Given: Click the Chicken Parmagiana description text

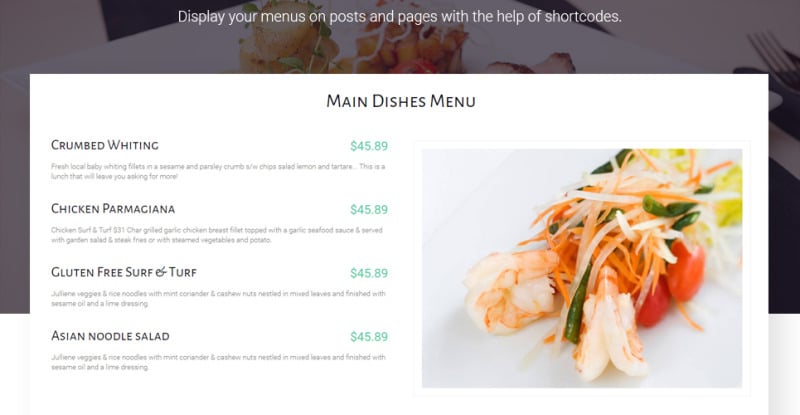Looking at the screenshot, I should click(217, 235).
